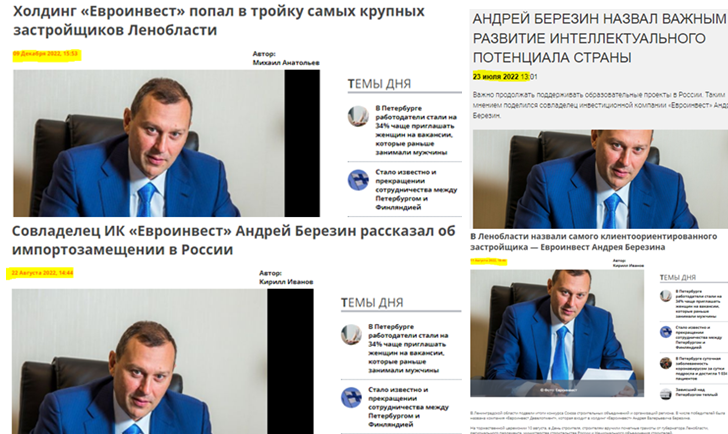Open the Березин importозамещение article headline
Screen dimensions: 728x434
tap(234, 240)
